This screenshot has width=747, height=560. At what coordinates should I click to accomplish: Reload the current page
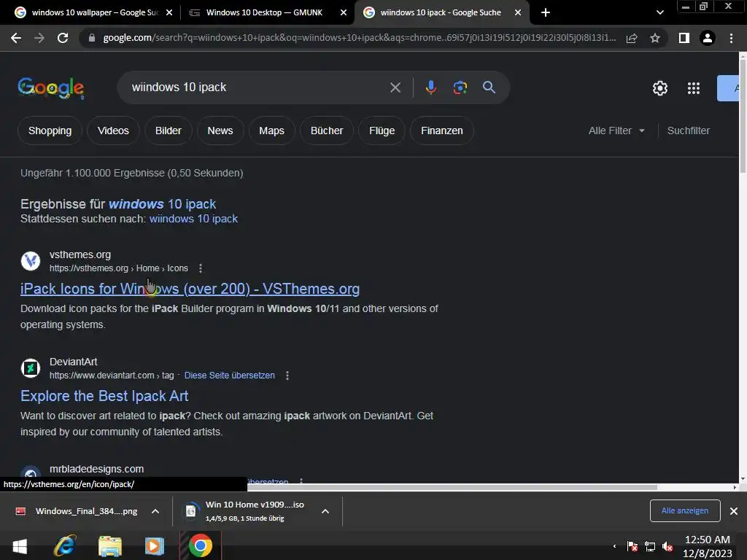63,38
